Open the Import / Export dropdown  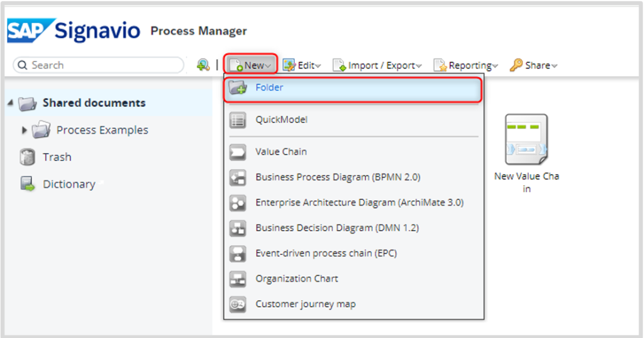coord(377,65)
